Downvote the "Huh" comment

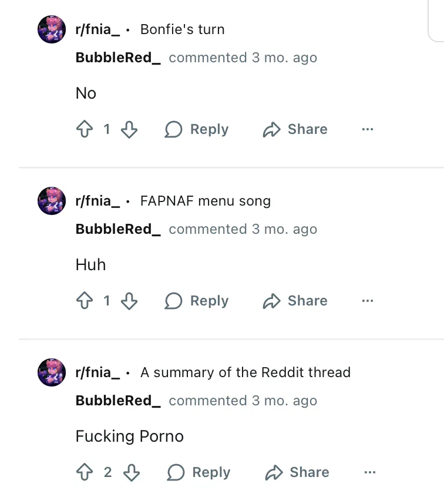[129, 301]
